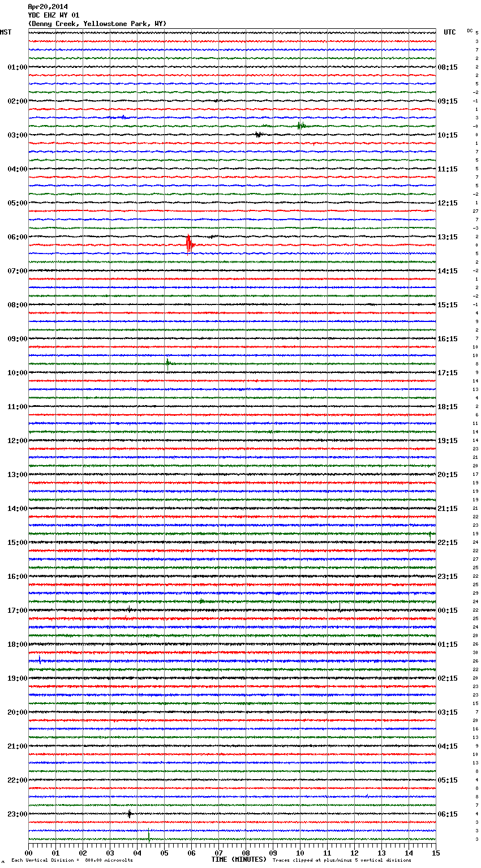The height and width of the screenshot is (868, 481).
Task: Select the station code "YDC EHZ WY 01"
Action: pyautogui.click(x=54, y=15)
